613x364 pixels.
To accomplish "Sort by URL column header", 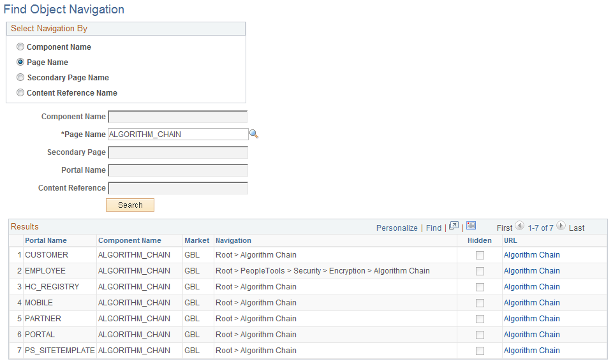I will [510, 240].
